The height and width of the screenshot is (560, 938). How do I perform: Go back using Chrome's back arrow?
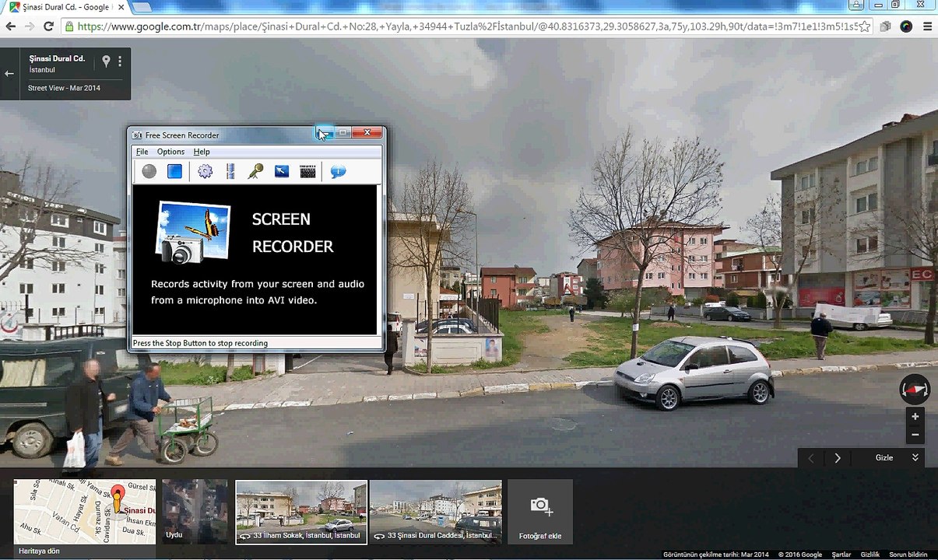point(11,26)
